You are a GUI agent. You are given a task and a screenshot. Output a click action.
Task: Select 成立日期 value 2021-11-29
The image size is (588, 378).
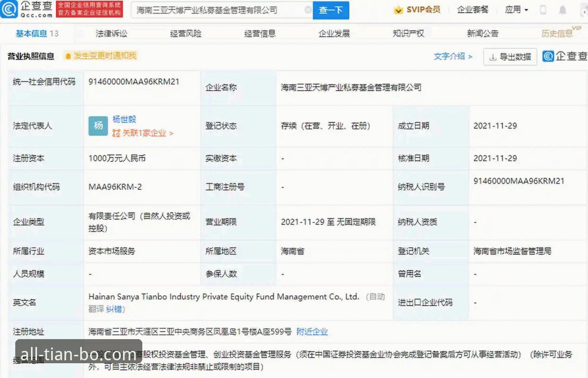click(x=495, y=126)
